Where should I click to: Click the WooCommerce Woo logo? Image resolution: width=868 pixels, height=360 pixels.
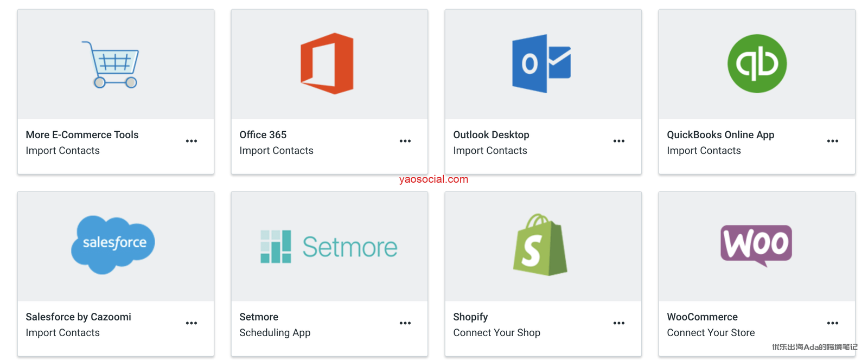click(x=756, y=245)
